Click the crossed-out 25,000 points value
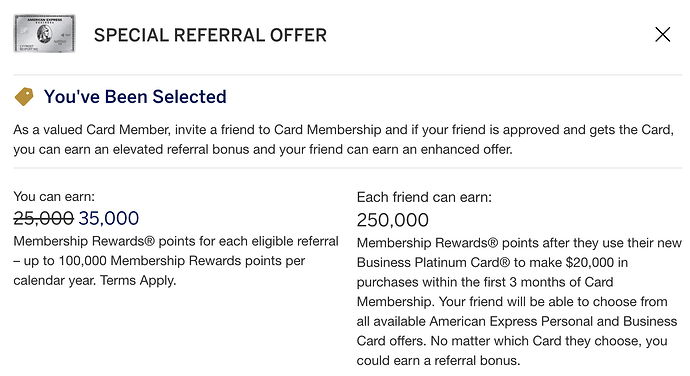 click(44, 218)
